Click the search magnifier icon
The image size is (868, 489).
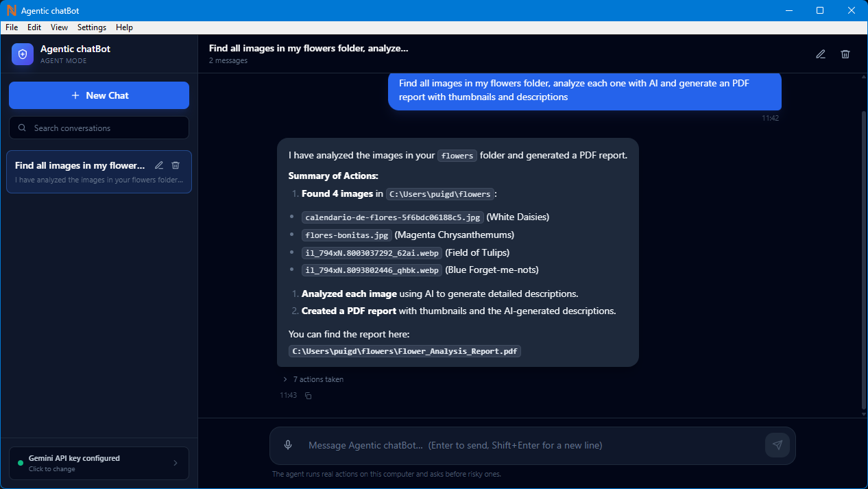click(22, 128)
